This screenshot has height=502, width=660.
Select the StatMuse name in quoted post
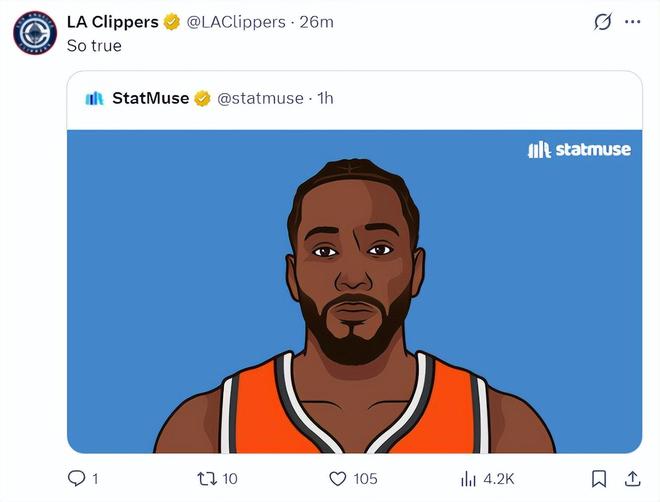click(x=150, y=98)
